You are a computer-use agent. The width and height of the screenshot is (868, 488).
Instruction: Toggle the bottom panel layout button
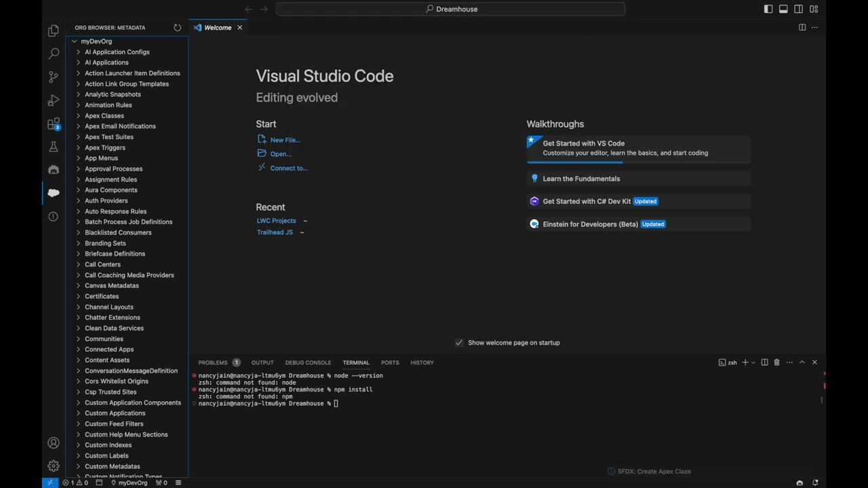(x=783, y=9)
